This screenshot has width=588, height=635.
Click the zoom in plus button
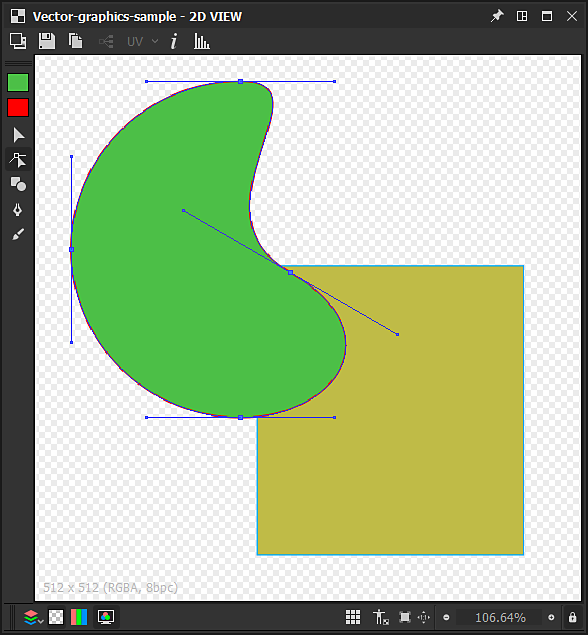click(x=551, y=617)
